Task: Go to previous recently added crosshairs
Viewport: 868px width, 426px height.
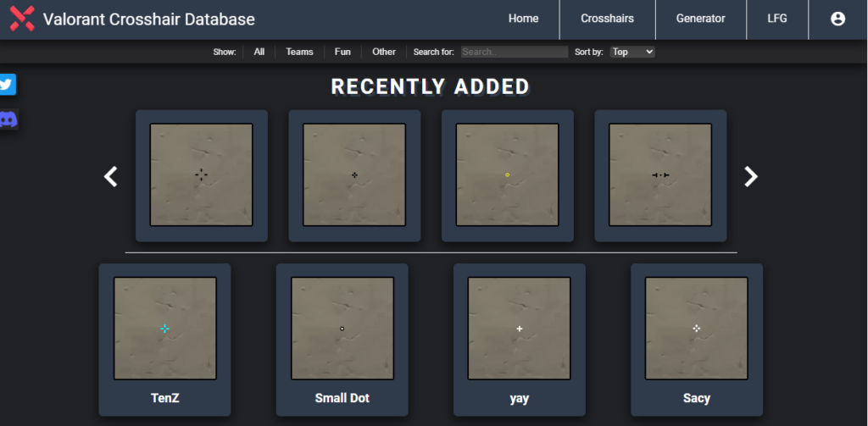Action: (x=110, y=176)
